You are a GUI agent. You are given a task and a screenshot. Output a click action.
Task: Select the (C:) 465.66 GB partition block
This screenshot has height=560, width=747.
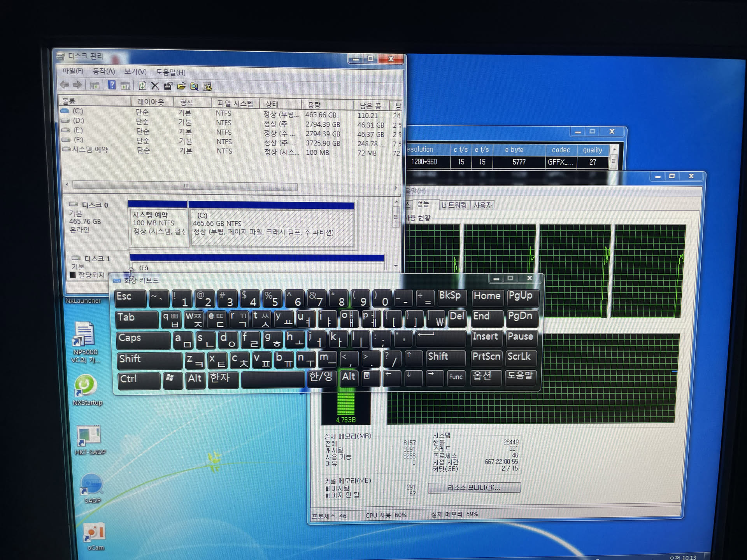point(271,228)
